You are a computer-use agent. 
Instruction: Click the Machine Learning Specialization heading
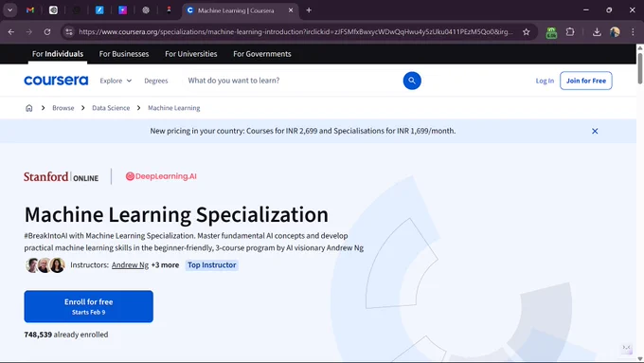pos(176,214)
